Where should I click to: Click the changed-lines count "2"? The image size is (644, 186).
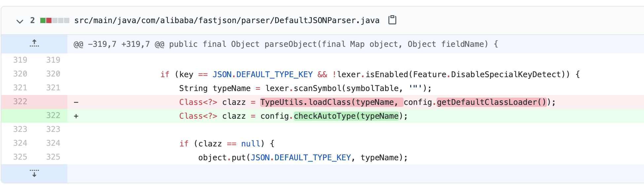(32, 20)
